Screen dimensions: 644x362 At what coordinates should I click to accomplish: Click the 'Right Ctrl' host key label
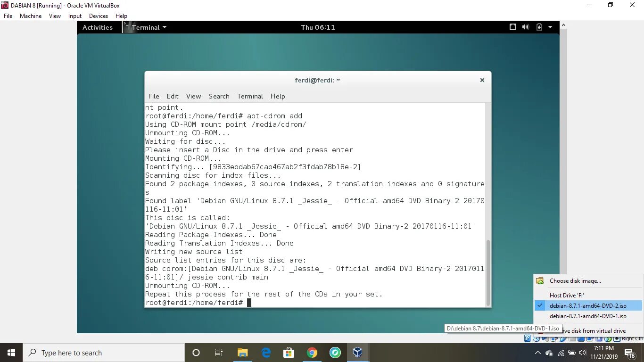point(633,338)
